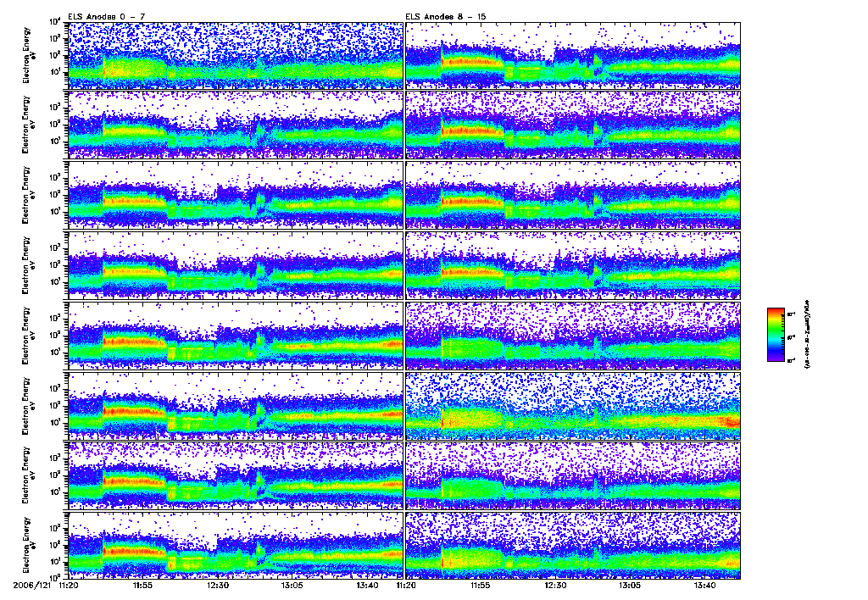Click '12:30' under the Anodes 0 - 7 column
The height and width of the screenshot is (600, 868).
(218, 585)
